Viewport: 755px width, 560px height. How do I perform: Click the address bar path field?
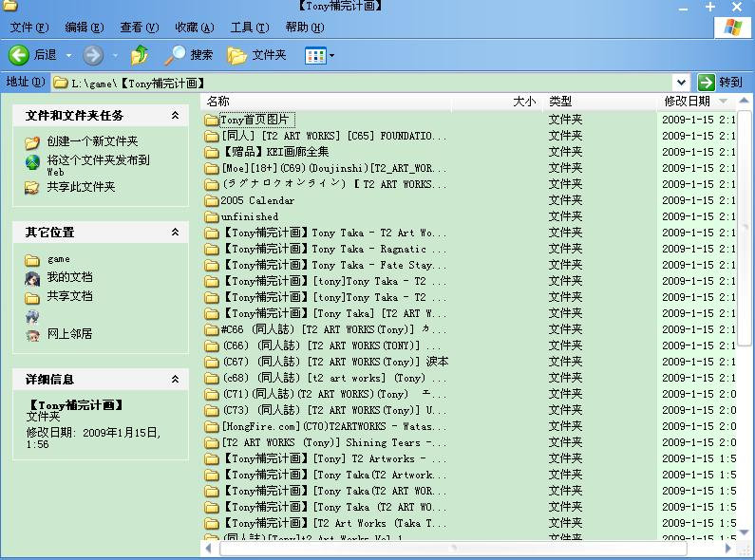coord(362,83)
